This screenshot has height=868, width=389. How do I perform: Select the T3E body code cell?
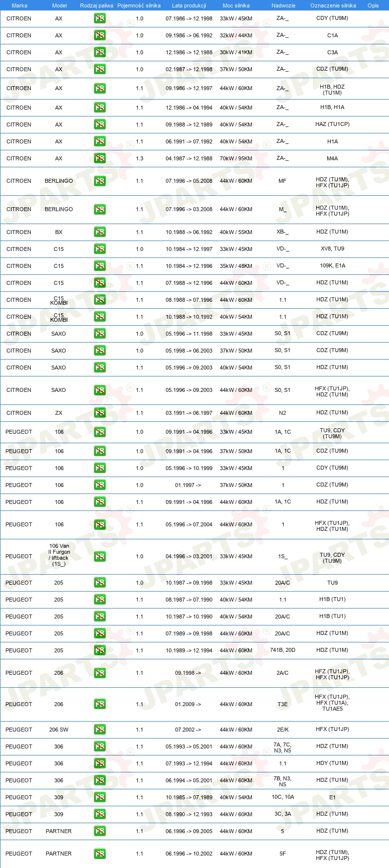(x=283, y=704)
